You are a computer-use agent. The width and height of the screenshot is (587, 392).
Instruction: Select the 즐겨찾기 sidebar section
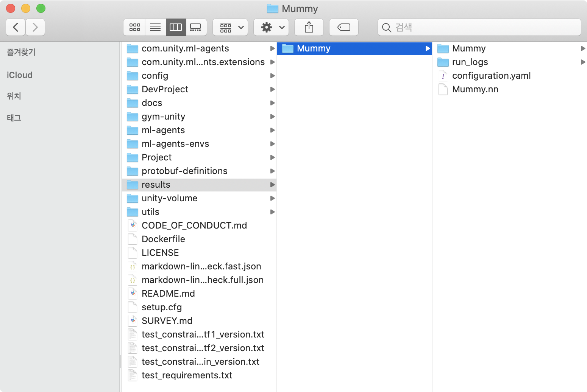click(21, 52)
